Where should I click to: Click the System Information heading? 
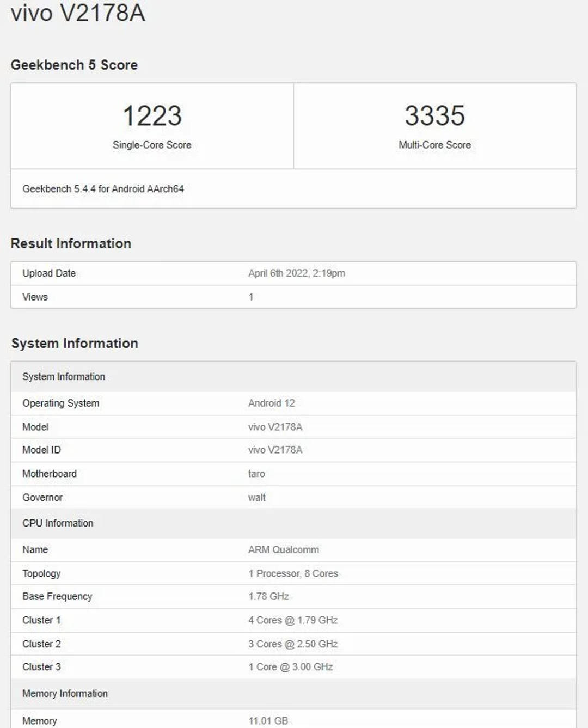pos(75,343)
